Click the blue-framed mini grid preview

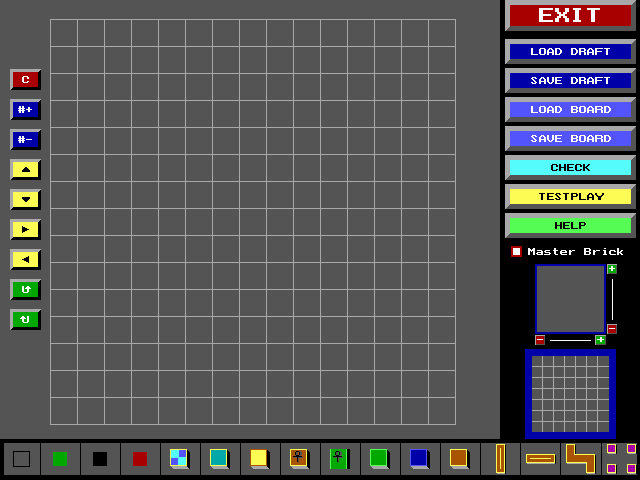pyautogui.click(x=570, y=394)
